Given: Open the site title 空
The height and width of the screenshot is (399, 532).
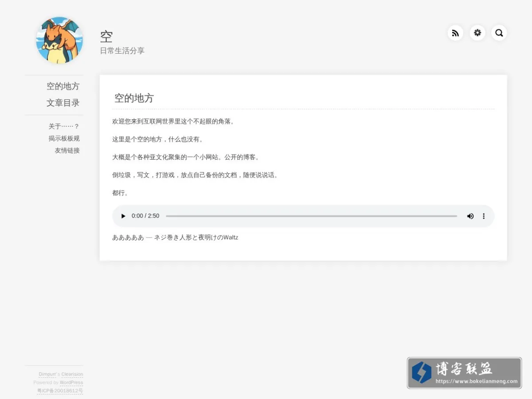Looking at the screenshot, I should click(106, 36).
